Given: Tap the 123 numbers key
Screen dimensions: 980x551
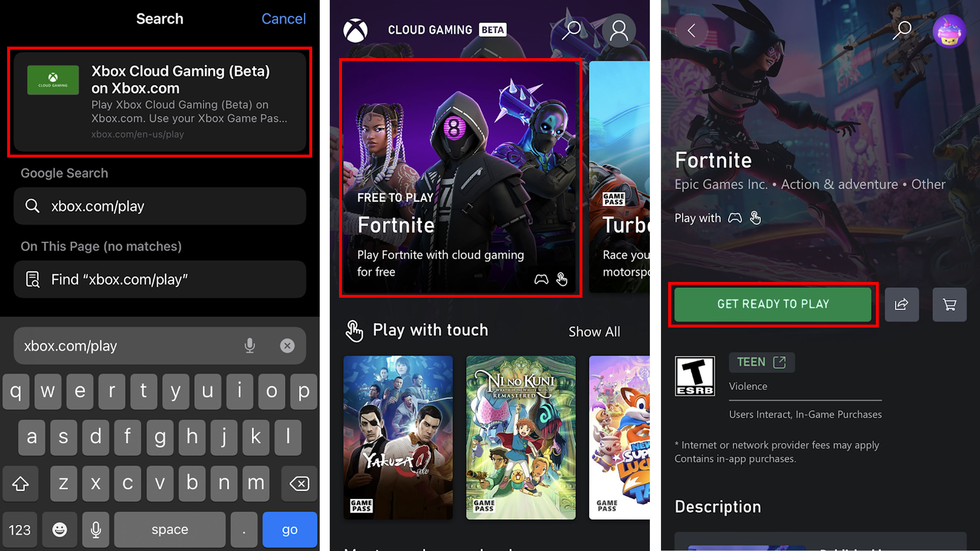Looking at the screenshot, I should coord(20,529).
